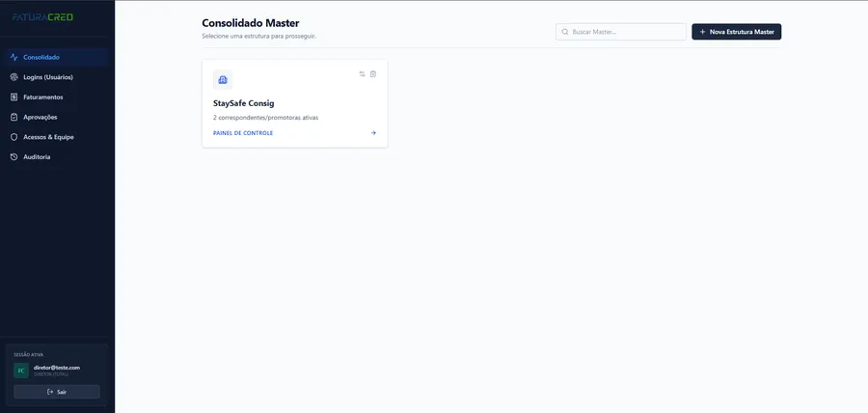Click the right arrow icon on StaySafe Consig card
This screenshot has height=413, width=868.
(373, 133)
